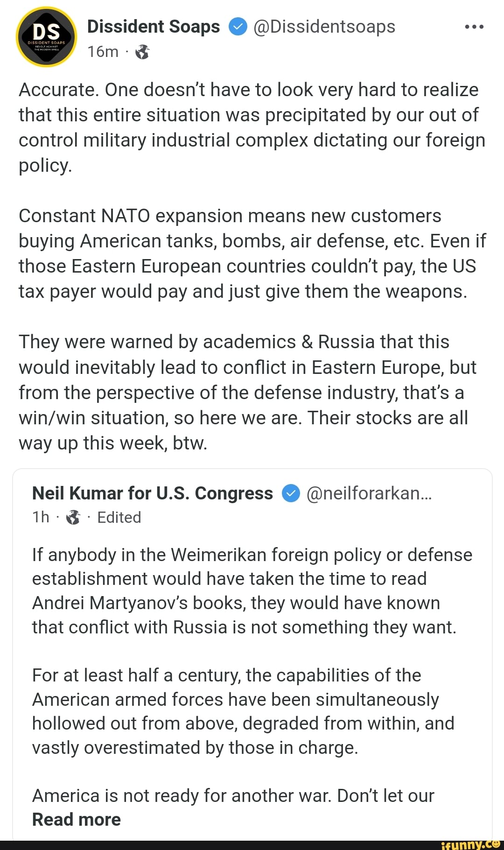Image resolution: width=504 pixels, height=850 pixels.
Task: Open Neil Kumar for U.S. Congress profile
Action: 153,493
